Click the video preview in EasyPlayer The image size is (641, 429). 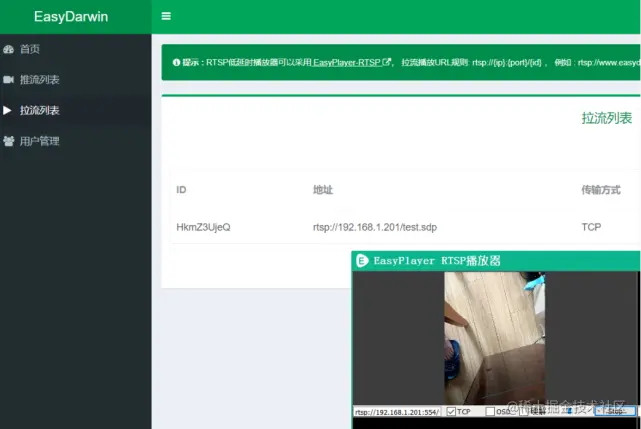[x=495, y=338]
